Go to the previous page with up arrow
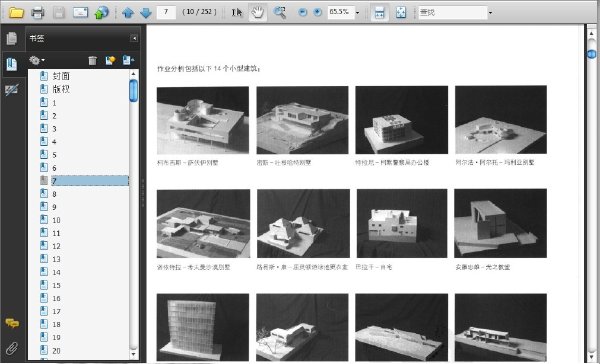This screenshot has height=364, width=600. (x=128, y=13)
